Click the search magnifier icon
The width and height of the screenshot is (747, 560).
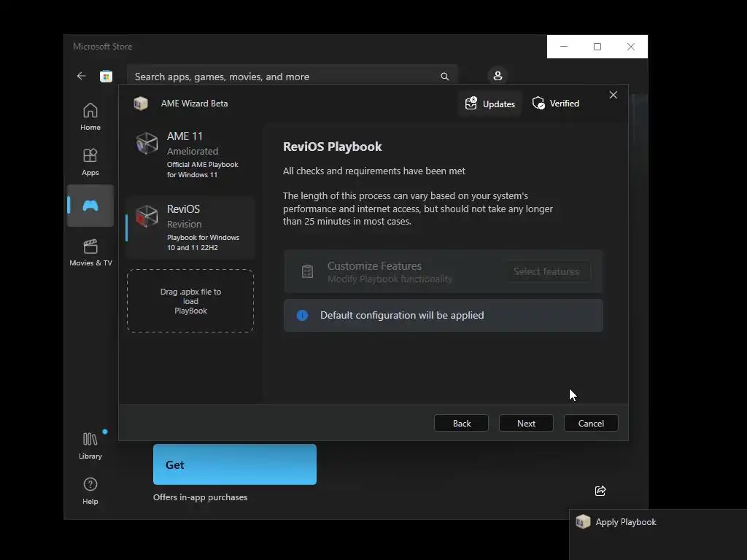coord(444,77)
